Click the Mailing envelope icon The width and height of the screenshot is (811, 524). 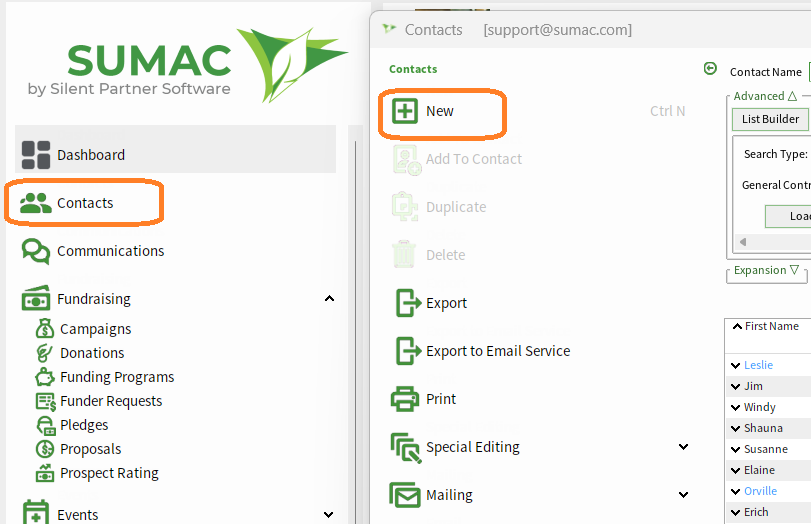[x=404, y=495]
